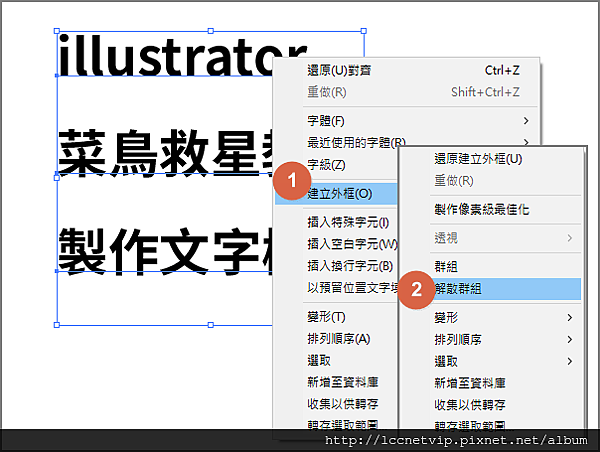Choose 建立外框(O) to outline text
The height and width of the screenshot is (452, 600).
[336, 194]
